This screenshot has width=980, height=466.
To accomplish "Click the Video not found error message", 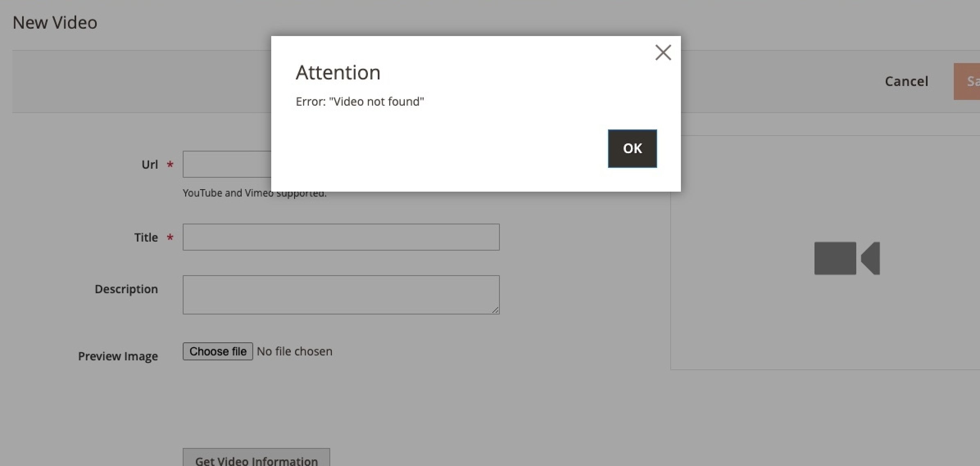I will click(359, 102).
